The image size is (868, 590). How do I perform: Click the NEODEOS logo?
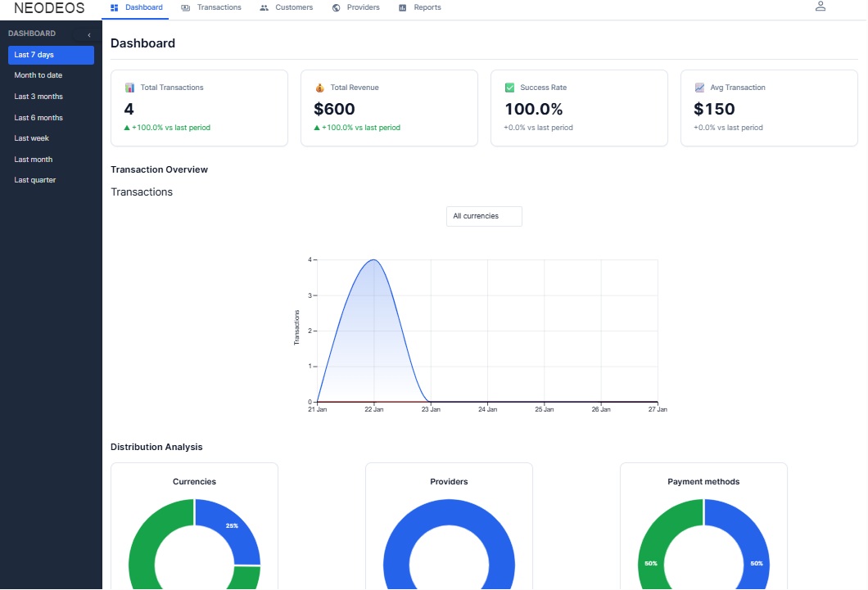point(49,8)
